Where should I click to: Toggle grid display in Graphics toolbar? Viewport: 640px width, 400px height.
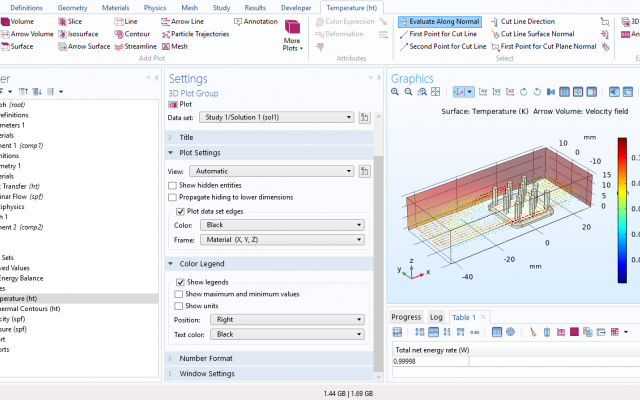tap(564, 92)
